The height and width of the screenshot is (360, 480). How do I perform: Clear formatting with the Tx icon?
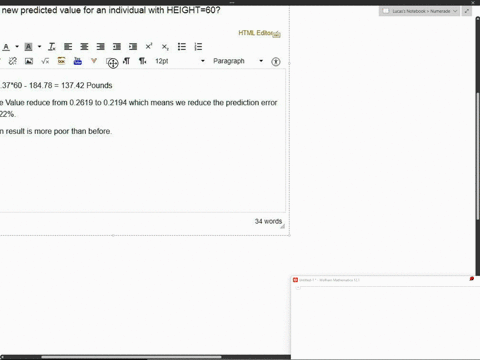(x=52, y=47)
